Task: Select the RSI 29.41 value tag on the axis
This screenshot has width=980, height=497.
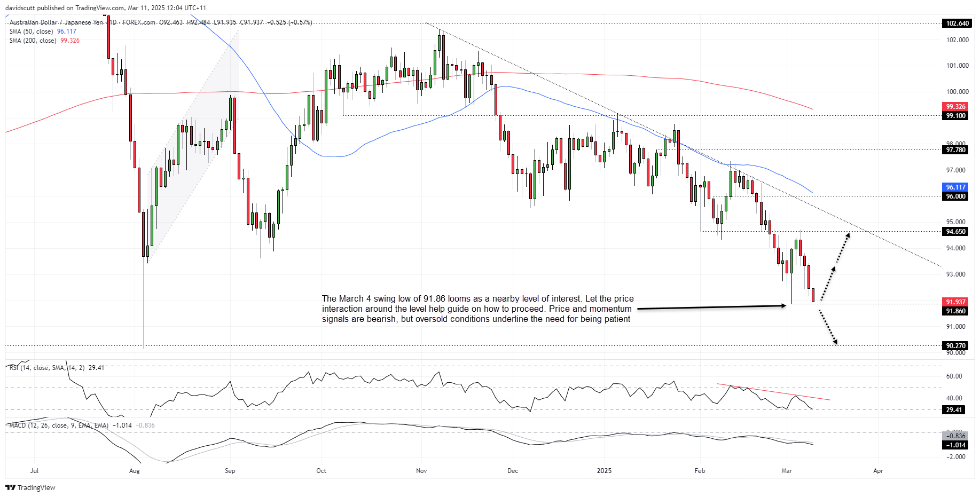Action: pos(954,410)
